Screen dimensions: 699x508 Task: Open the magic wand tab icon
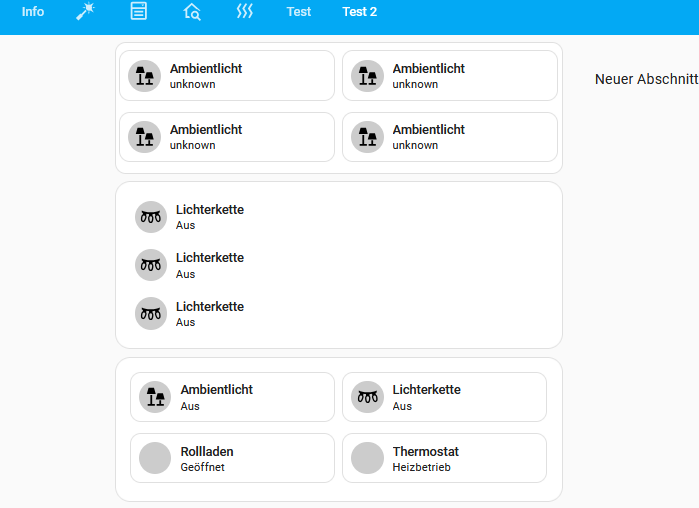pos(85,12)
